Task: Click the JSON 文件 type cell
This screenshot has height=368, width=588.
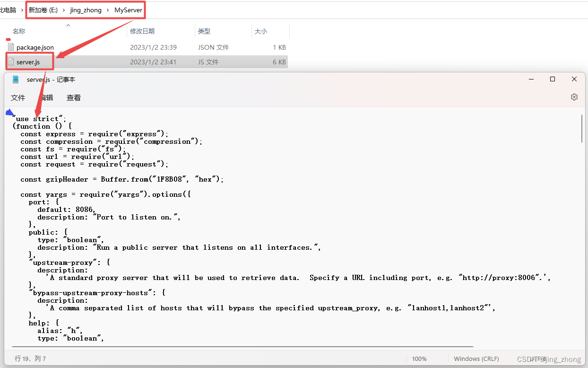Action: click(213, 47)
